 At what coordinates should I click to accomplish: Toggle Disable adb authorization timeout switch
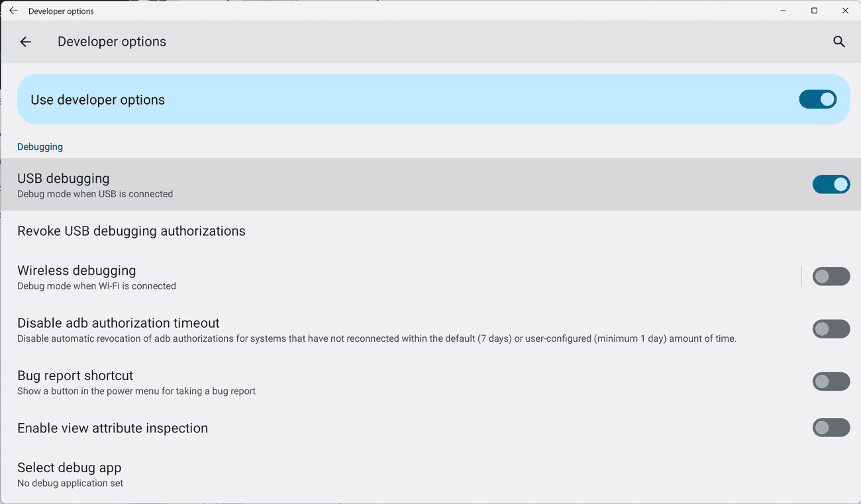pos(831,328)
